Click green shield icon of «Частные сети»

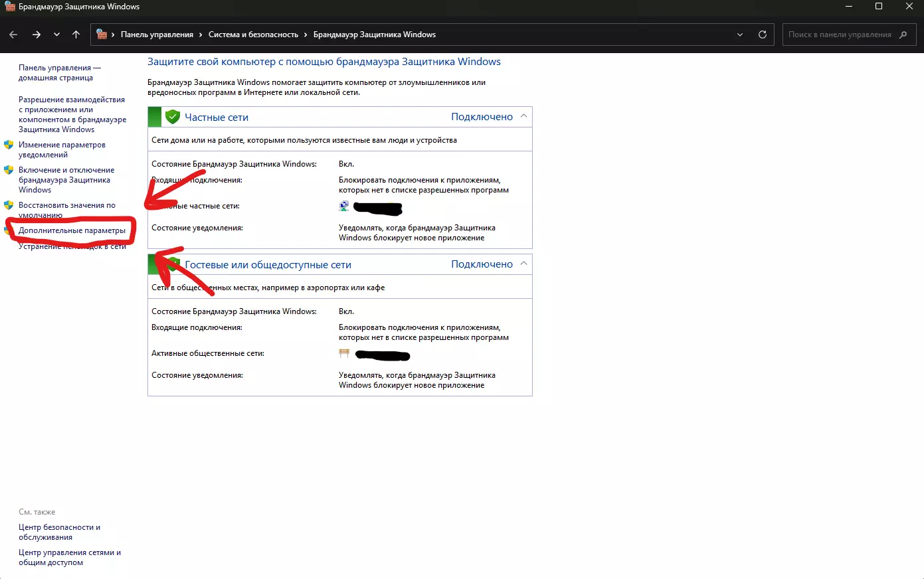[173, 117]
